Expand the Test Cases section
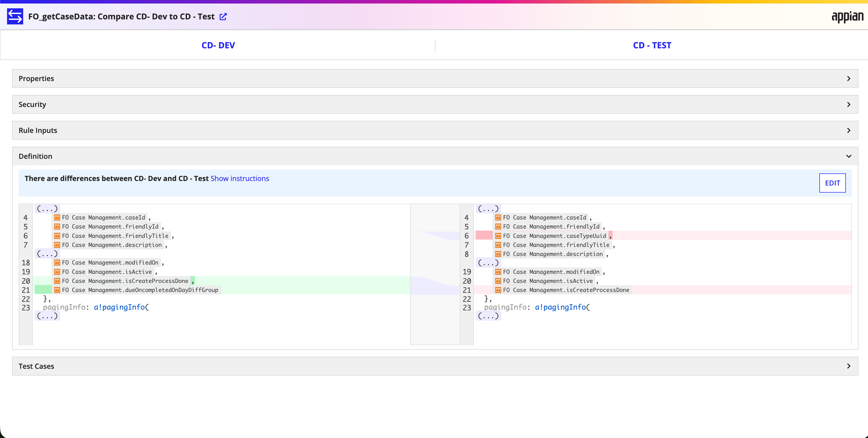 [x=435, y=366]
